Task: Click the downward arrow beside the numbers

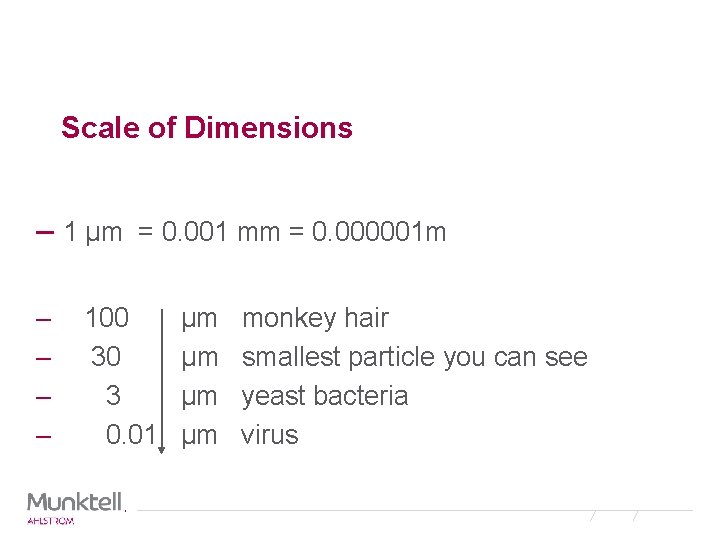Action: click(162, 382)
